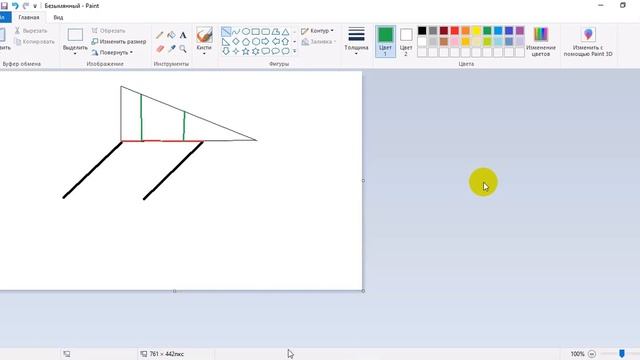
Task: Choose the Right arrow shape
Action: 266,41
